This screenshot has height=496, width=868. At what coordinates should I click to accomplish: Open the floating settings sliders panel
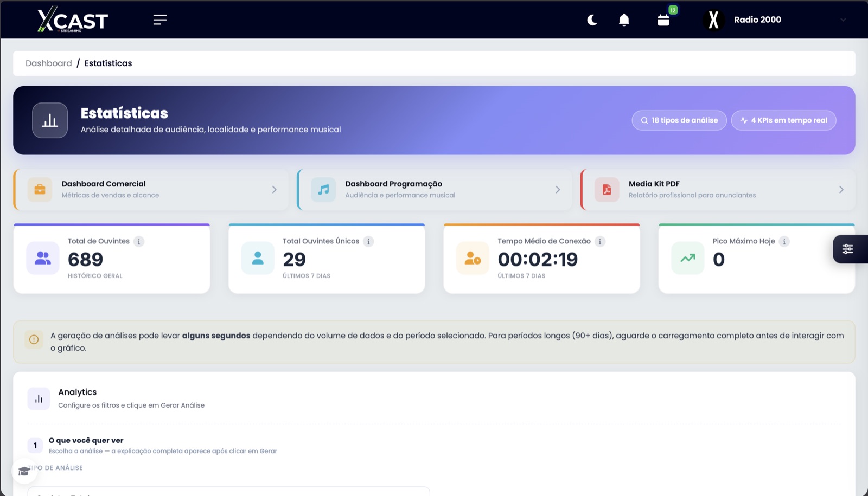[850, 249]
